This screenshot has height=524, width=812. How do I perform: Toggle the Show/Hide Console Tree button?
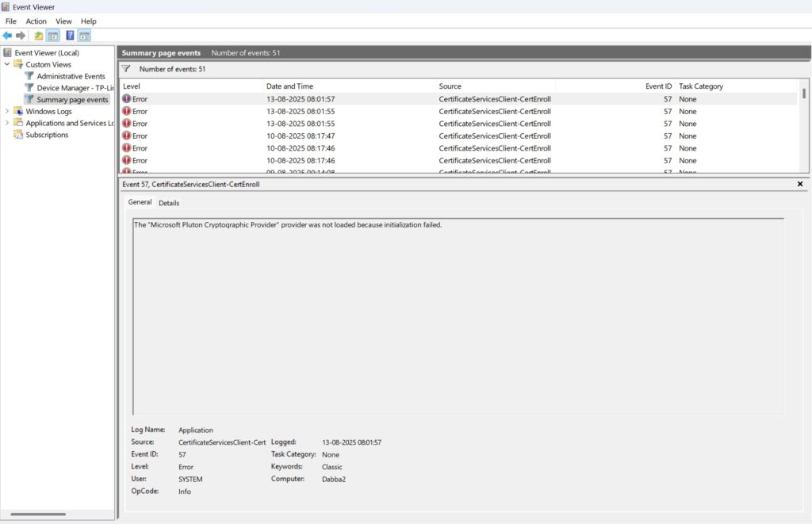click(x=52, y=35)
